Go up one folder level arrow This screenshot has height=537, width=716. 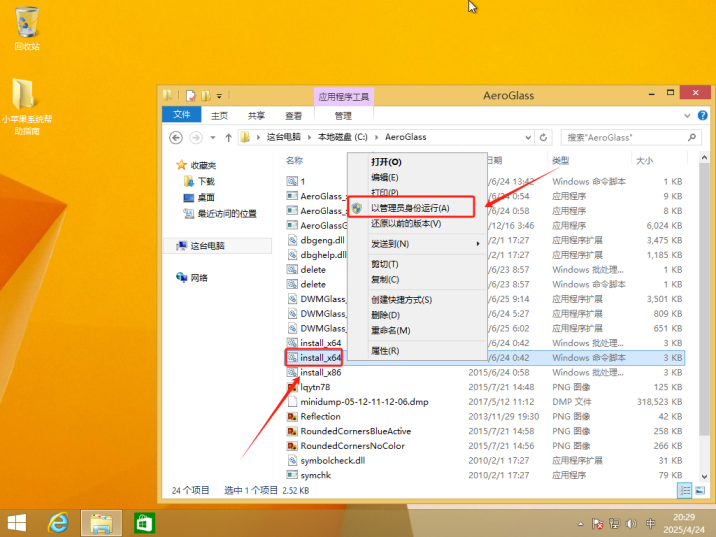point(228,137)
